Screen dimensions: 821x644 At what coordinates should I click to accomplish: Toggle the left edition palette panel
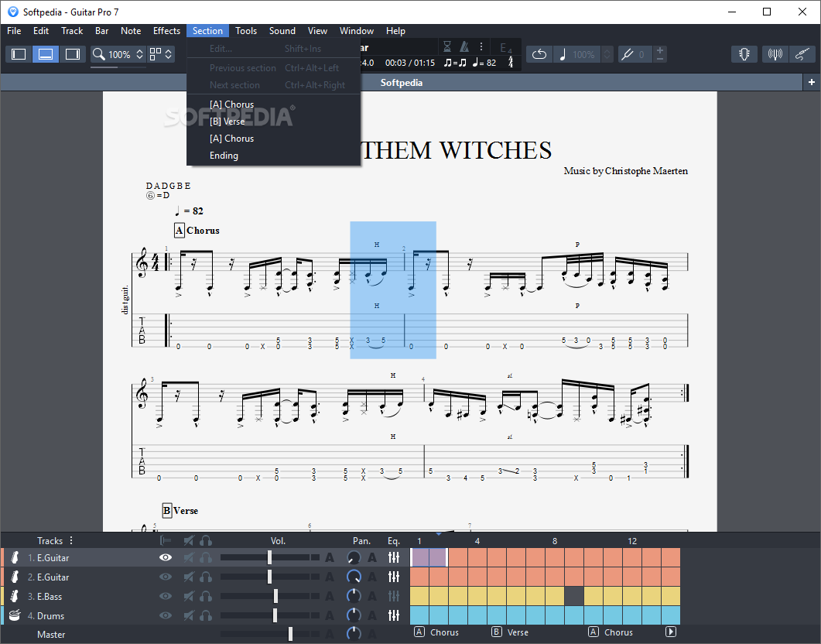19,54
